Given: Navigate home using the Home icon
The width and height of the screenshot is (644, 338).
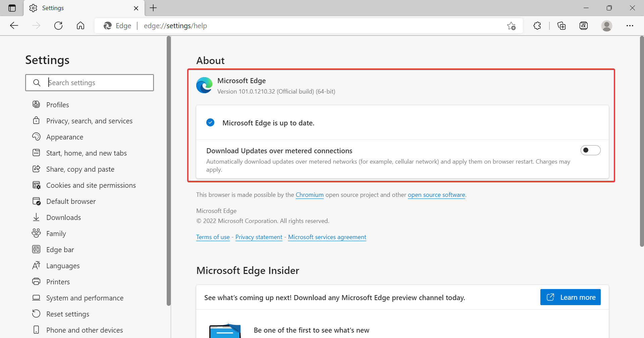Looking at the screenshot, I should click(80, 25).
